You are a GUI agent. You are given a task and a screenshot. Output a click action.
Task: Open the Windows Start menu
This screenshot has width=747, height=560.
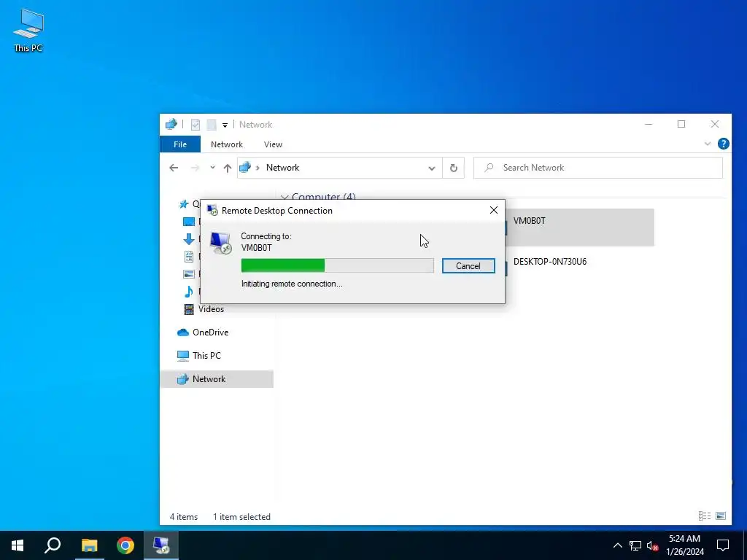[x=18, y=545]
